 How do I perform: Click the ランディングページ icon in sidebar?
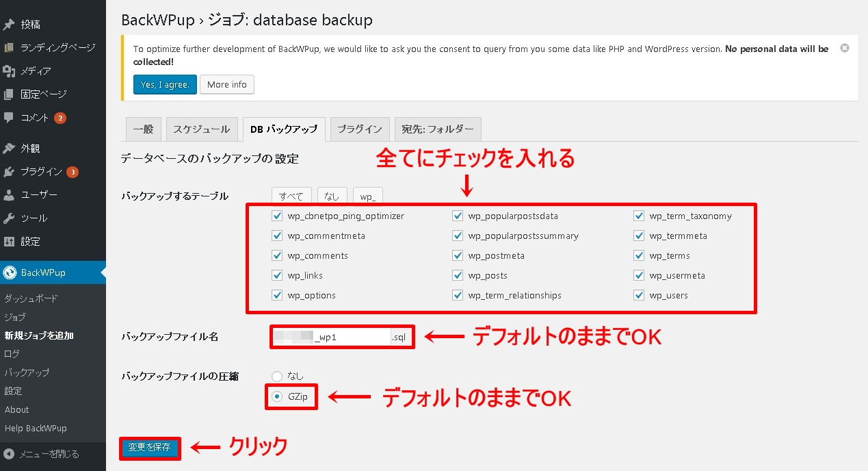pyautogui.click(x=9, y=48)
